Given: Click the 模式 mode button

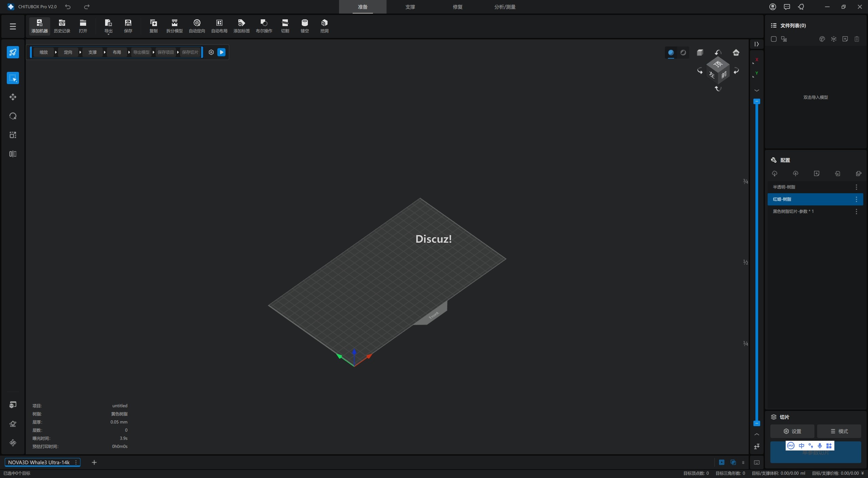Looking at the screenshot, I should pyautogui.click(x=839, y=431).
